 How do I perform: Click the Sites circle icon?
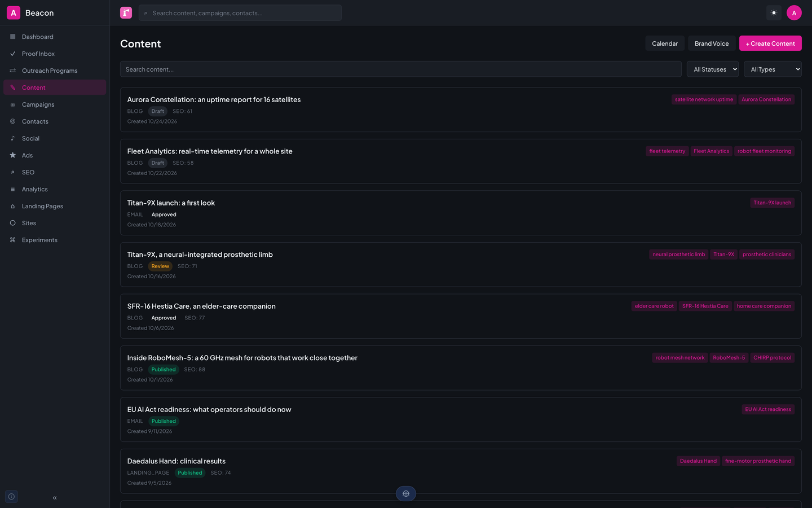pyautogui.click(x=12, y=223)
